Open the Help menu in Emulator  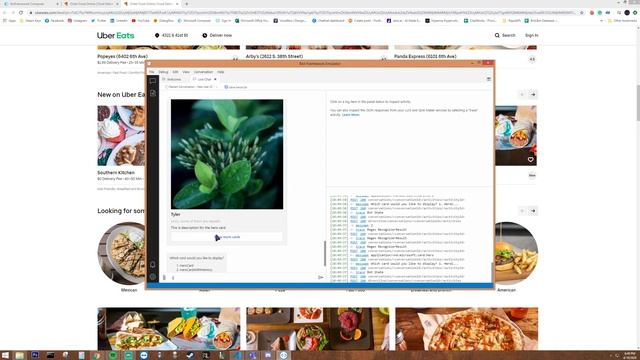pos(221,72)
